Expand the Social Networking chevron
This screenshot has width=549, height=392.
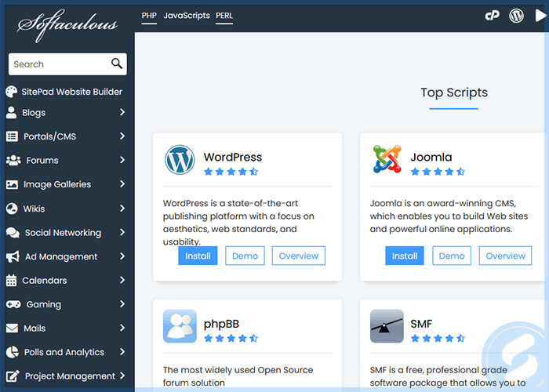tap(122, 232)
